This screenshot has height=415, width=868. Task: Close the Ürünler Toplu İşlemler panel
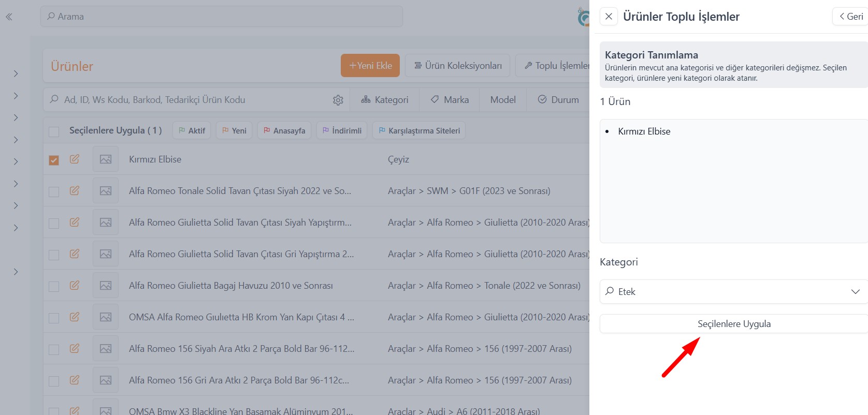[x=609, y=17]
